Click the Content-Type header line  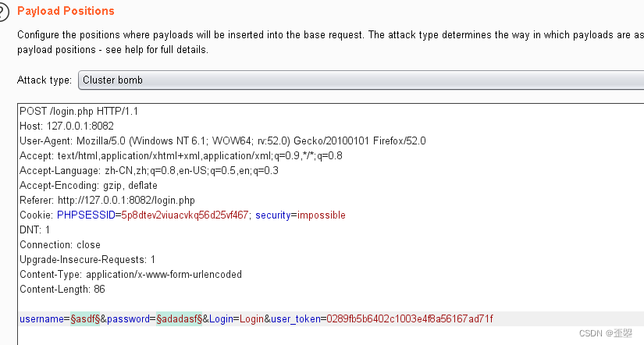coord(130,274)
